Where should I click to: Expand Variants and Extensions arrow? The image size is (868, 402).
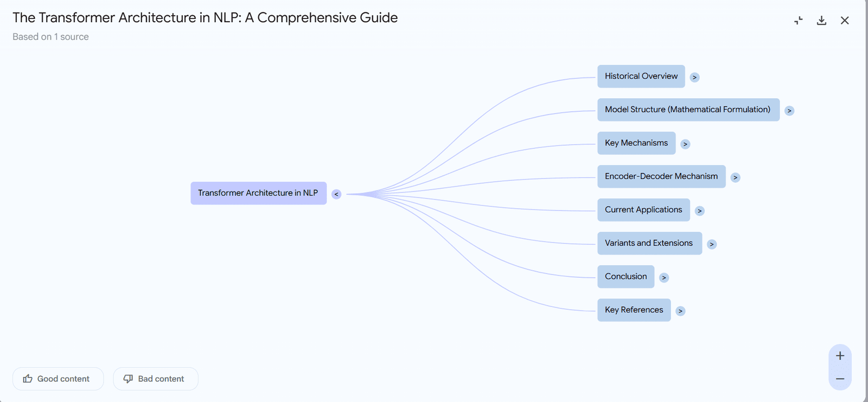712,244
